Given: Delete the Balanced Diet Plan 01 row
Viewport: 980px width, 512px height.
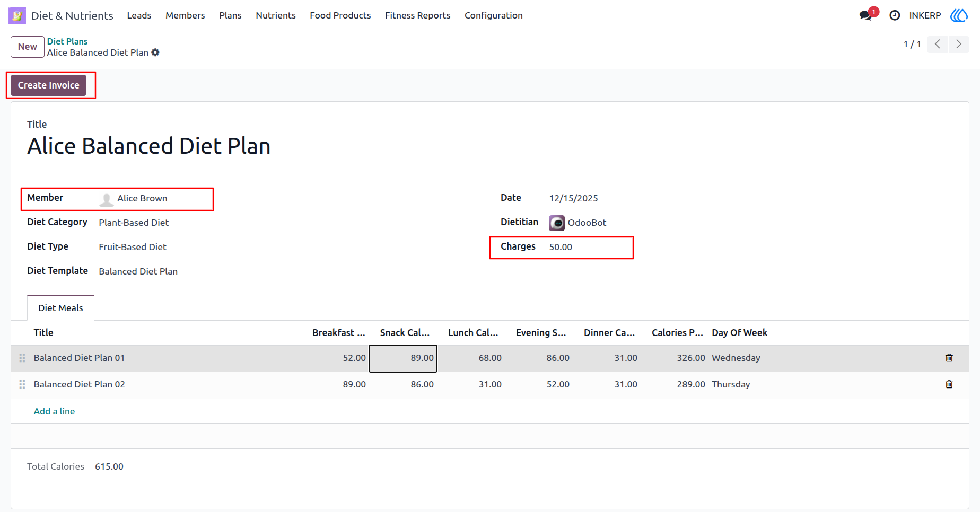Looking at the screenshot, I should [x=949, y=358].
